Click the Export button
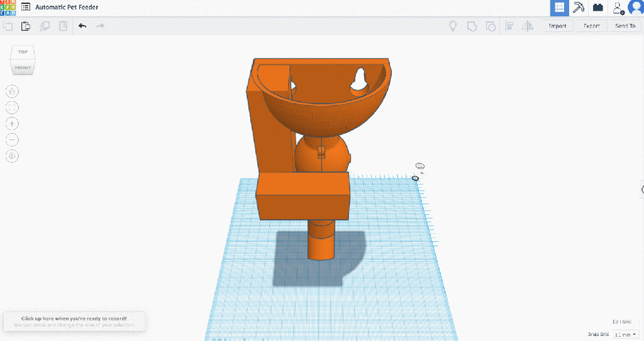Viewport: 644px width, 341px height. (591, 26)
